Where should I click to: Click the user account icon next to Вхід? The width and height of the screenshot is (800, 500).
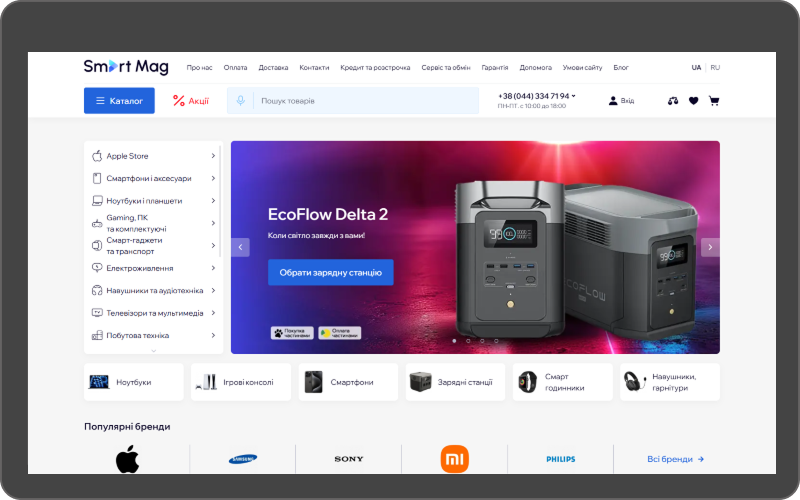coord(613,101)
